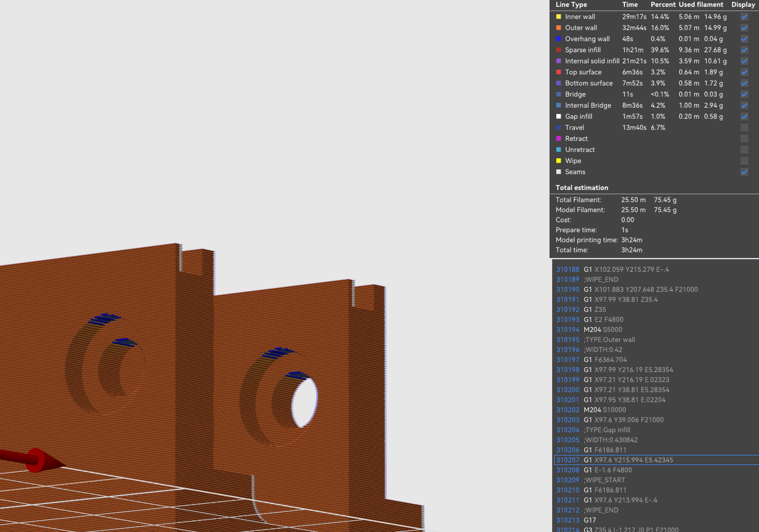Select the ;WIPE_START line 310209
This screenshot has height=532, width=759.
click(657, 480)
